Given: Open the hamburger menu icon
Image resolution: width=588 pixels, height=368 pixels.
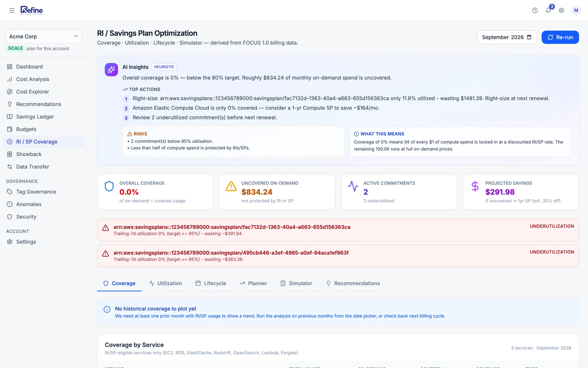Looking at the screenshot, I should 12,10.
